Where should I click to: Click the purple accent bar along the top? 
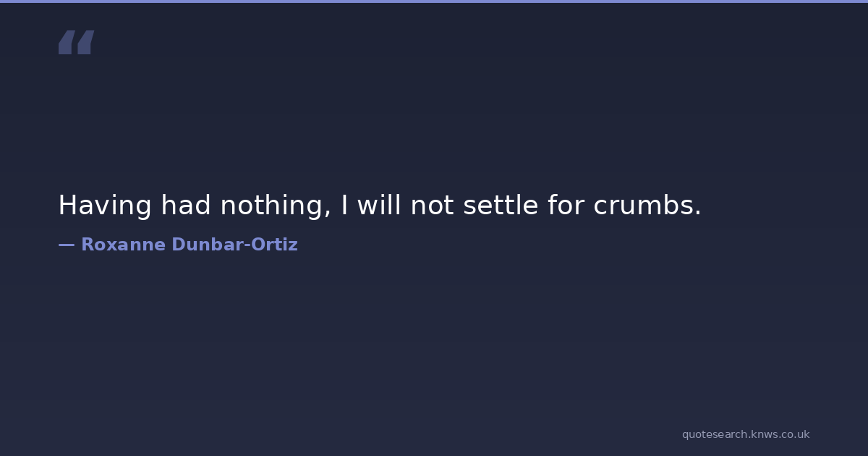click(434, 1)
